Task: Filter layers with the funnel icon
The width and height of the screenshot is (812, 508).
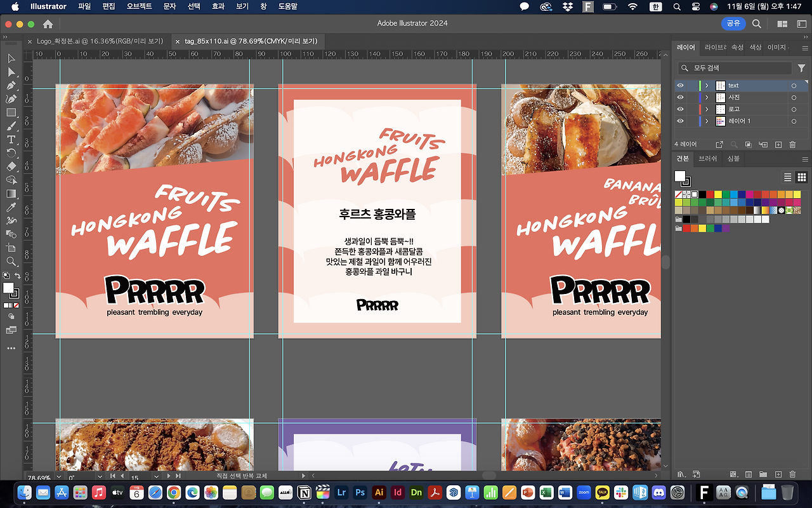Action: tap(801, 68)
